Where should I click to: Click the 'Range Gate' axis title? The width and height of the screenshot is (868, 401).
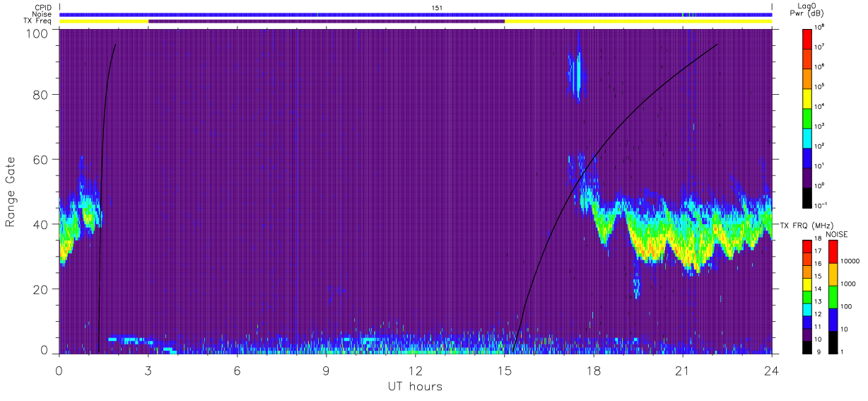11,192
